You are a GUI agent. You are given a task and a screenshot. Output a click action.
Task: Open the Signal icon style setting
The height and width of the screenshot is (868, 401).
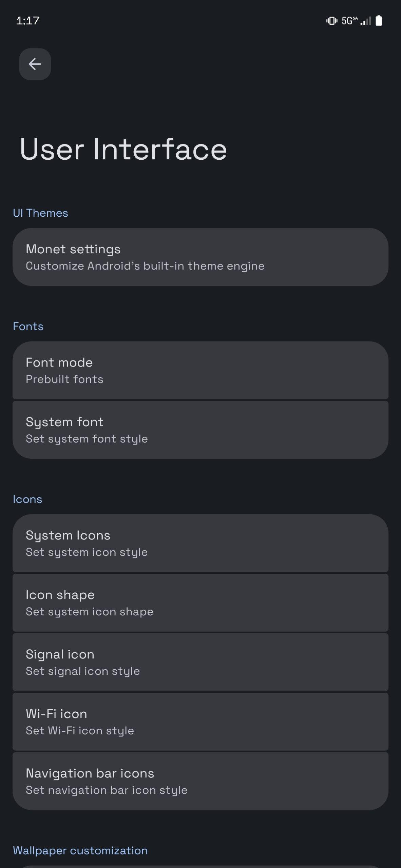(200, 662)
